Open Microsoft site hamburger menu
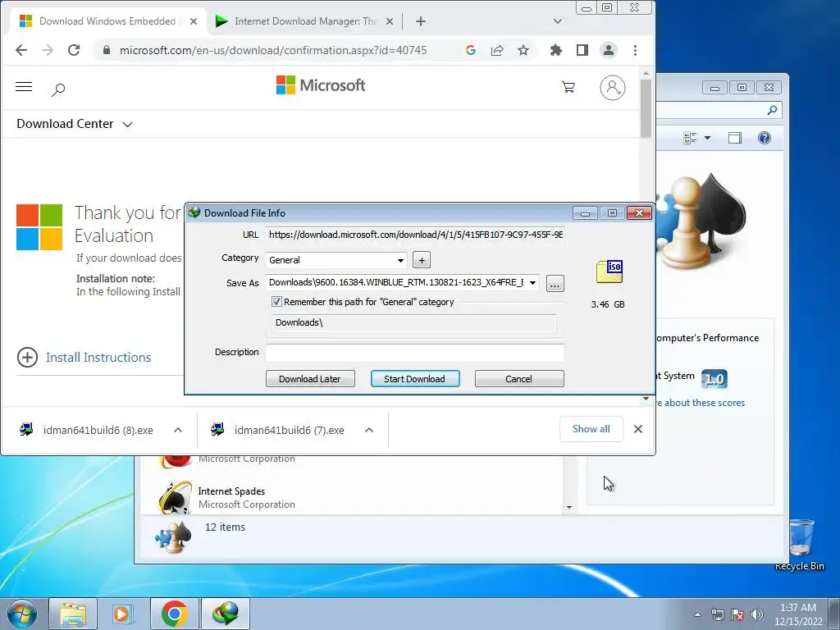The image size is (840, 630). click(24, 87)
